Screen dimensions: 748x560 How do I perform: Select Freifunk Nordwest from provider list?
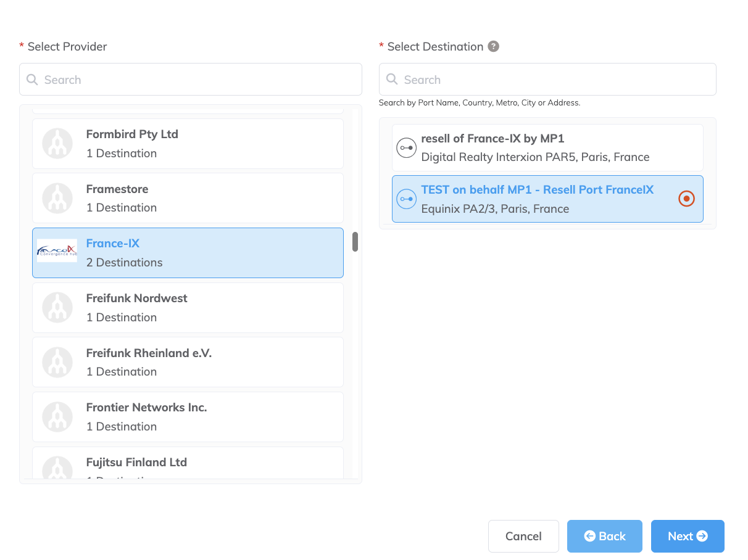[188, 307]
